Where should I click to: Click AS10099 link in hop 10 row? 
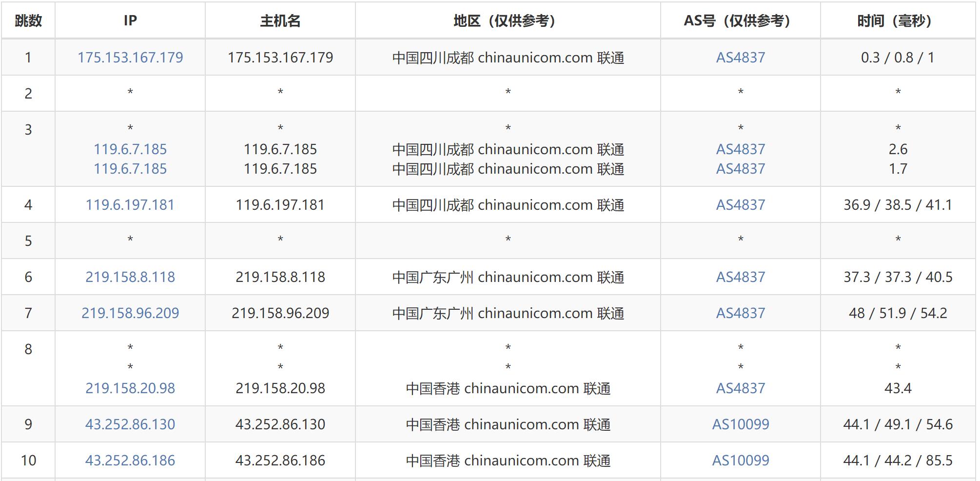(x=740, y=461)
